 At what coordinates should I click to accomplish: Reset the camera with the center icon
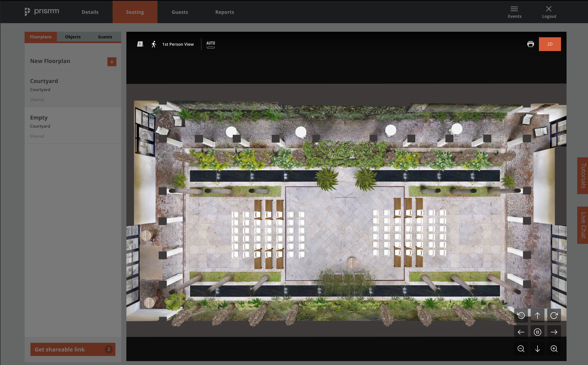[x=537, y=332]
